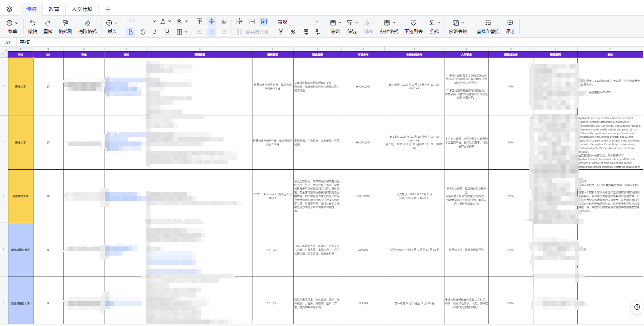Click the A1 cell reference box

coord(8,42)
